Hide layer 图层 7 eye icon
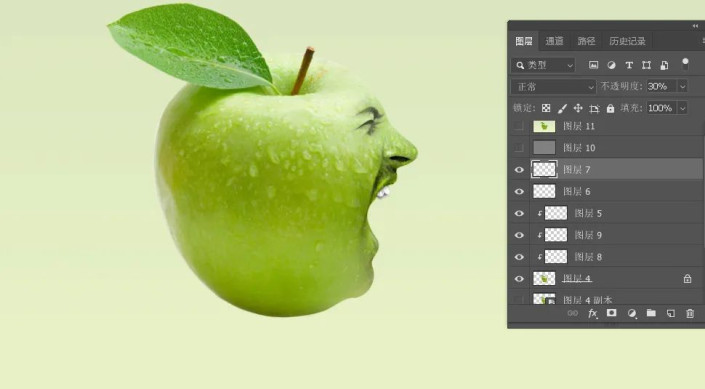Viewport: 705px width, 389px height. pyautogui.click(x=519, y=170)
